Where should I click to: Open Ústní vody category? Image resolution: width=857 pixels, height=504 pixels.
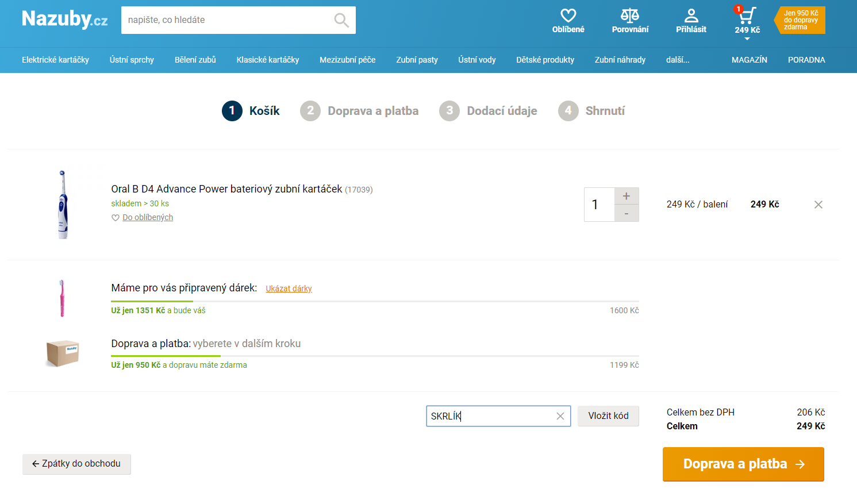pos(477,60)
